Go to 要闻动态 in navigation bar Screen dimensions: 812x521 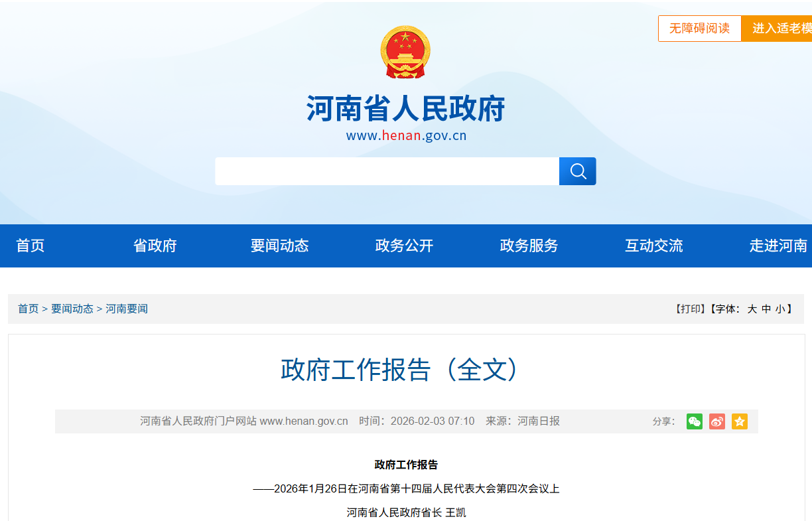click(x=280, y=246)
